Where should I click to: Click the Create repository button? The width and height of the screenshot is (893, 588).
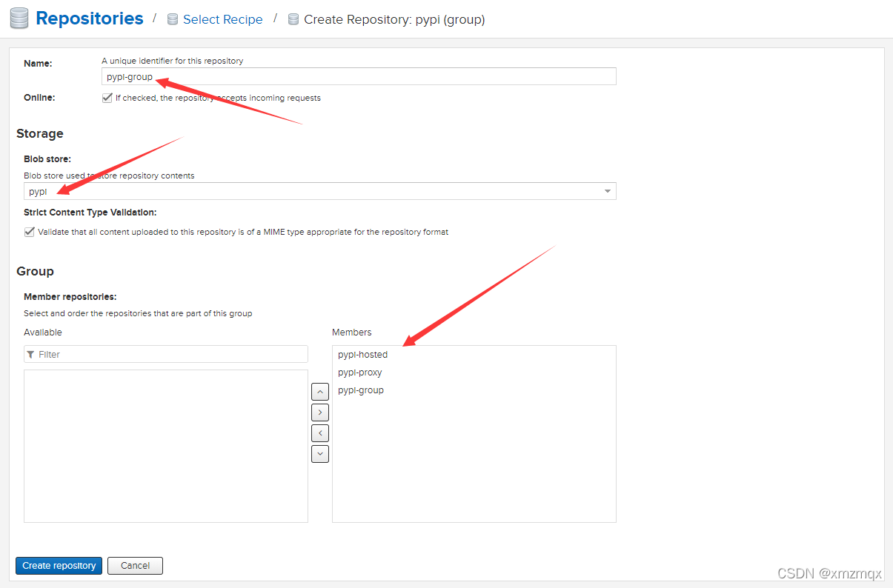(59, 566)
